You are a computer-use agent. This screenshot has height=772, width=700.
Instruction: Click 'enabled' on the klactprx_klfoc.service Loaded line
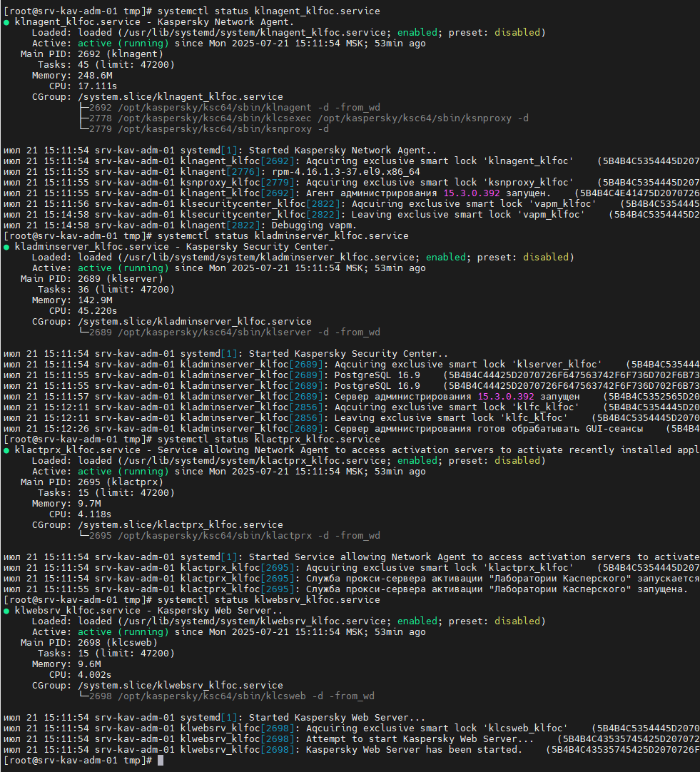pos(417,460)
